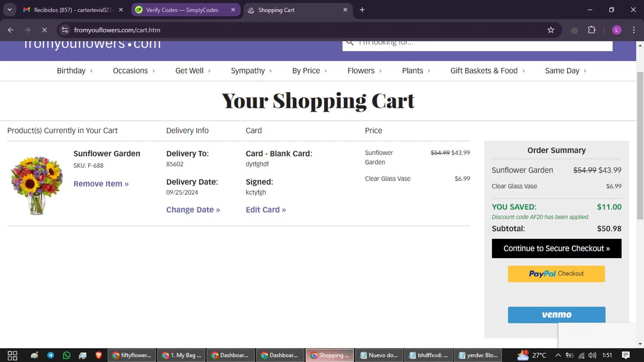
Task: Bookmark this page with the star icon
Action: tap(551, 30)
